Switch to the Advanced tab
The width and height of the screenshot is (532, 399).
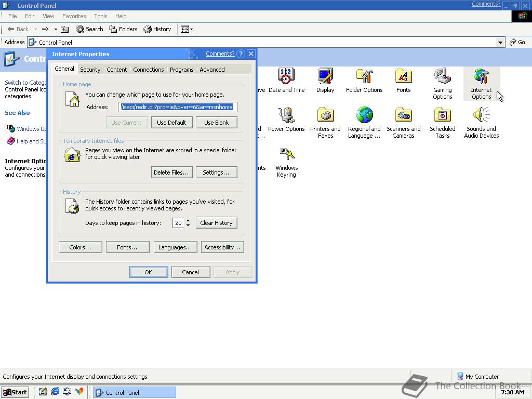point(212,70)
